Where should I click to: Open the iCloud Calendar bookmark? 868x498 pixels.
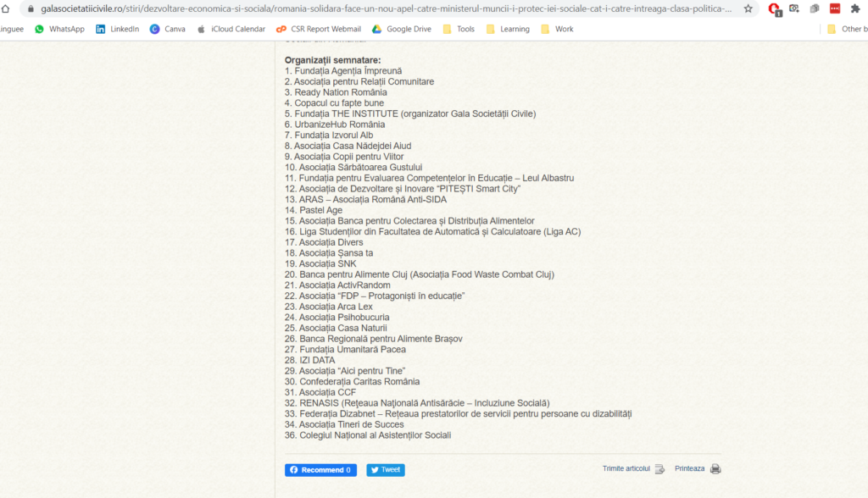[231, 29]
